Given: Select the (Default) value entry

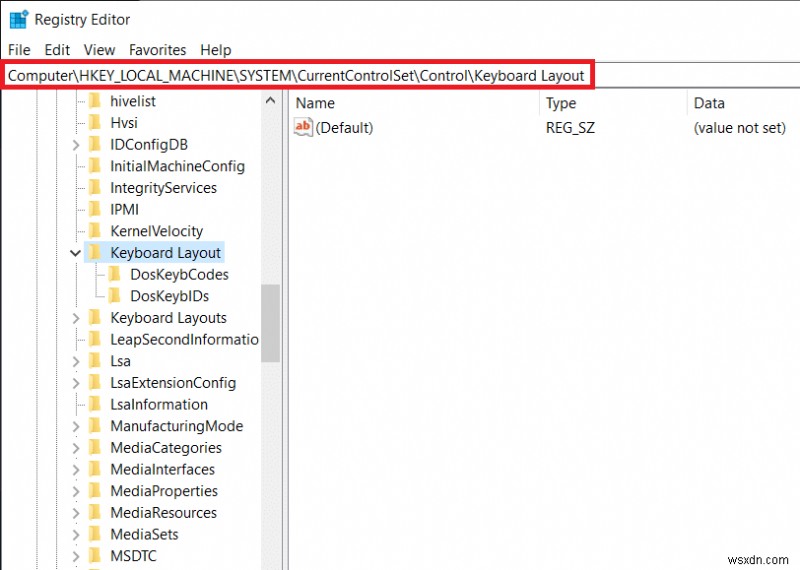Looking at the screenshot, I should click(x=344, y=128).
